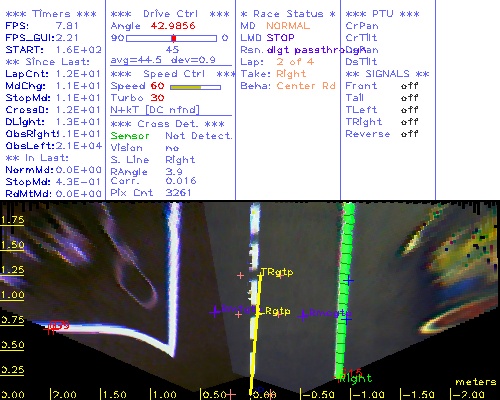The height and width of the screenshot is (400, 500).
Task: Click the green Right lane label
Action: click(x=355, y=378)
